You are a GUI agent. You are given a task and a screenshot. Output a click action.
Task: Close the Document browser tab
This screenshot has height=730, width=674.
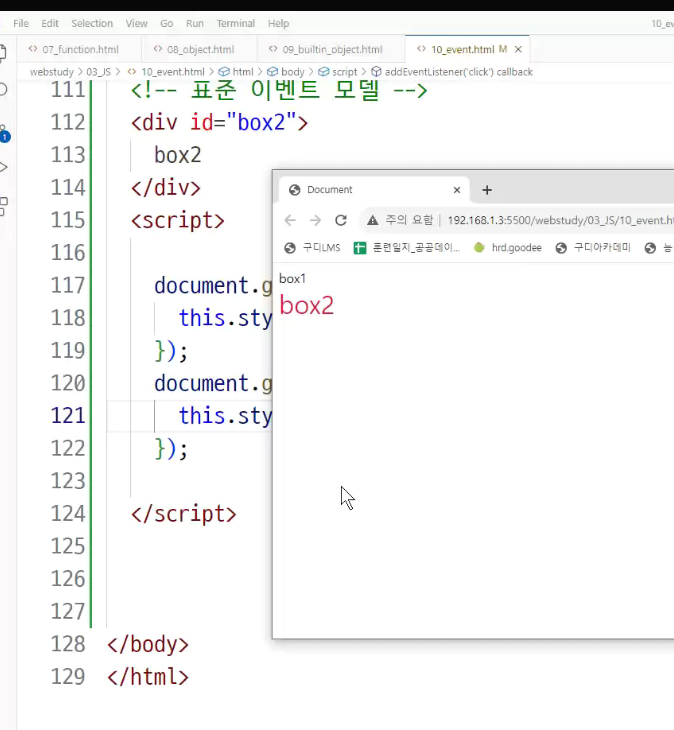(457, 190)
